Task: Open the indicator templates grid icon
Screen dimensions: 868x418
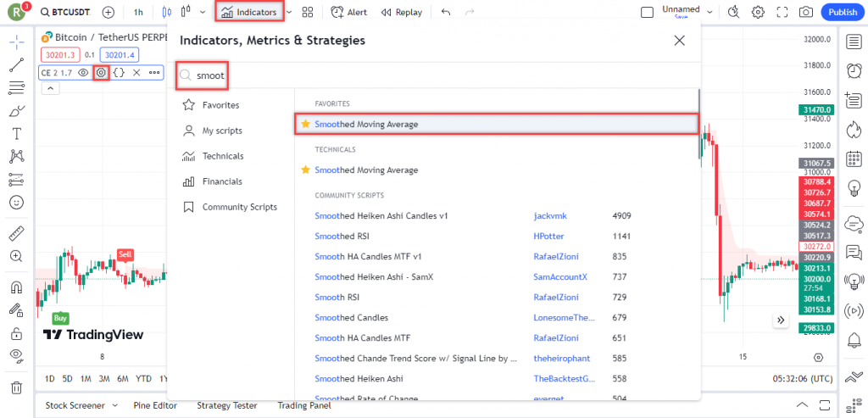Action: coord(308,12)
